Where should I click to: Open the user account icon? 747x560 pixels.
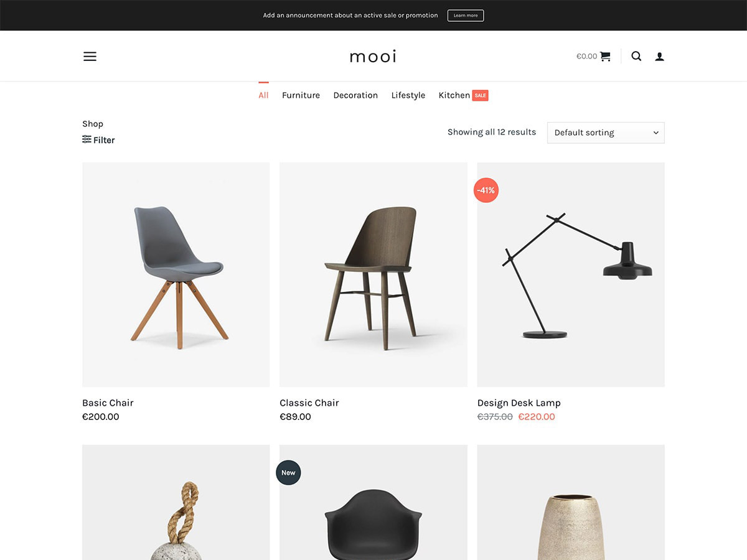(660, 57)
